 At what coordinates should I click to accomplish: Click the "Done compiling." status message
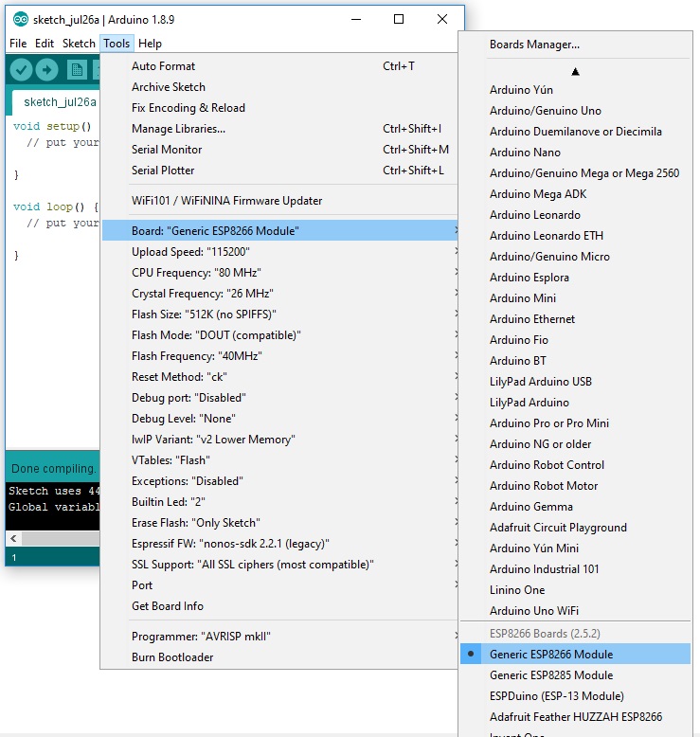(54, 469)
